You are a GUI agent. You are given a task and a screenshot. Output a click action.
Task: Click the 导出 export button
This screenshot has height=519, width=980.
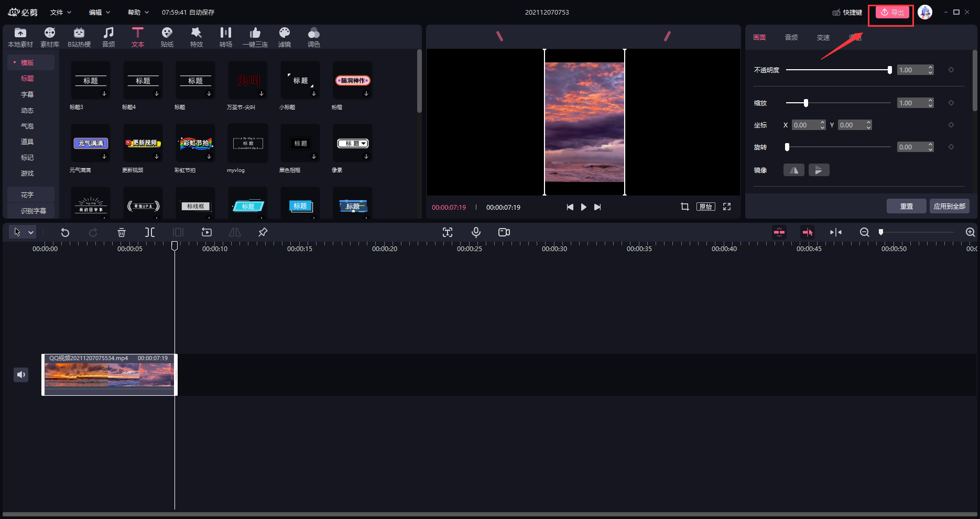892,12
